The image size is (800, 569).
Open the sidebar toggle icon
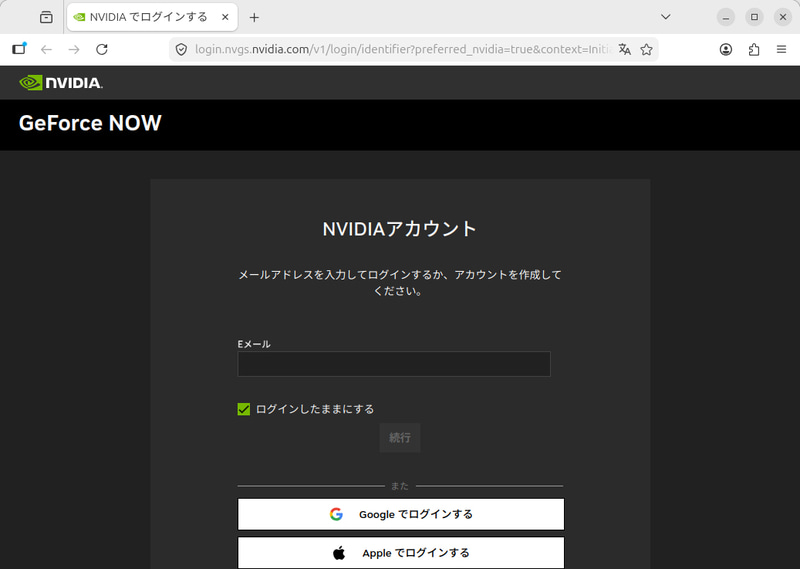click(19, 49)
